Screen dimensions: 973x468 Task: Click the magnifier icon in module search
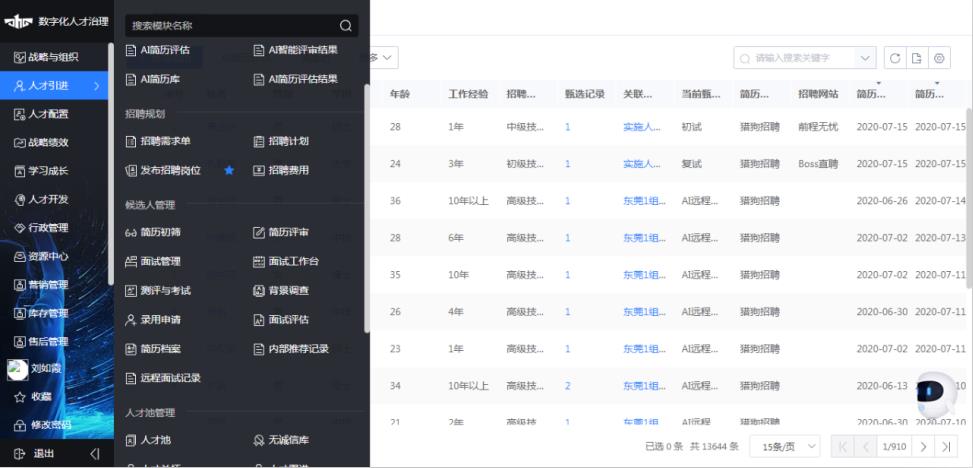[x=346, y=26]
